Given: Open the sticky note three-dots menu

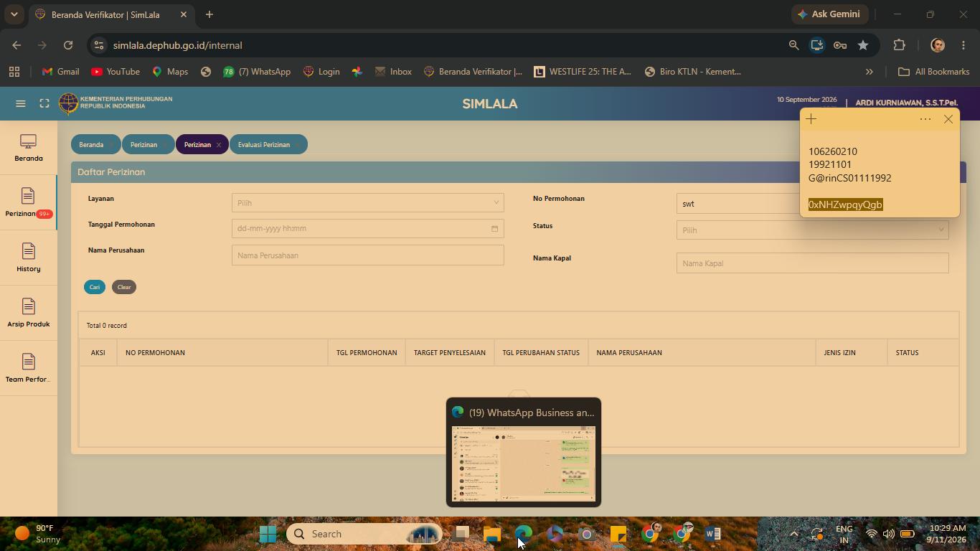Looking at the screenshot, I should [925, 119].
